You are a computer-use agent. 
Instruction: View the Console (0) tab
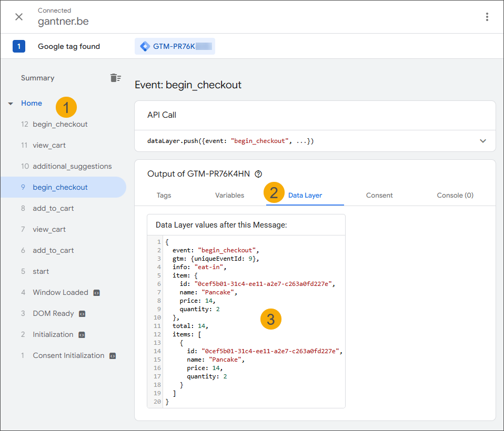pyautogui.click(x=455, y=195)
